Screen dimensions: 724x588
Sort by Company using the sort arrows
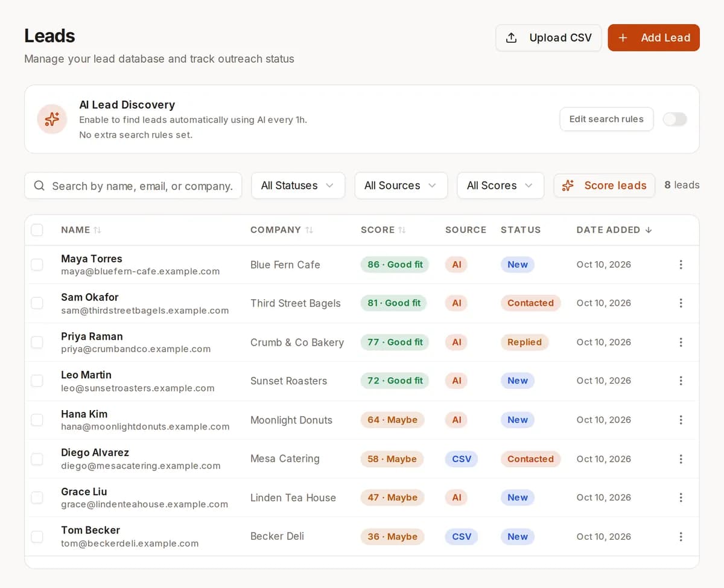pos(309,230)
